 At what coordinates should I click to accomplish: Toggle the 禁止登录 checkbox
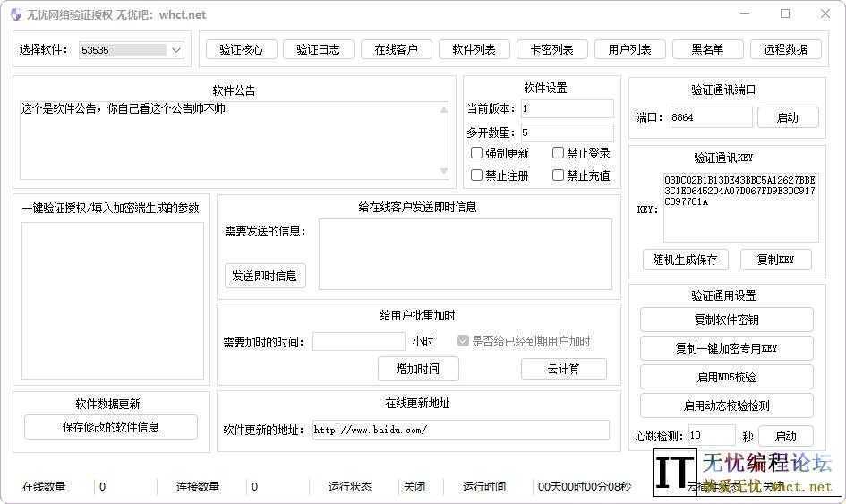(559, 153)
